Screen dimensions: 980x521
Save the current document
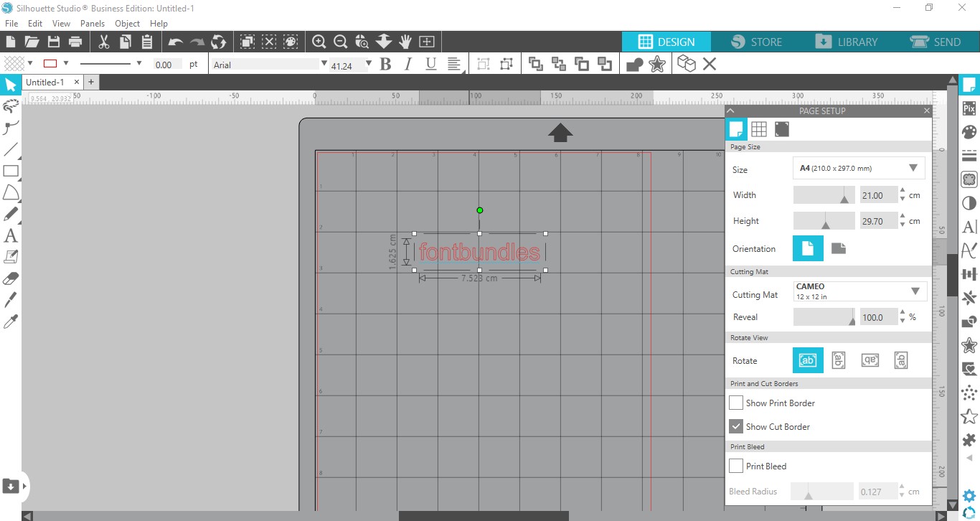[53, 42]
